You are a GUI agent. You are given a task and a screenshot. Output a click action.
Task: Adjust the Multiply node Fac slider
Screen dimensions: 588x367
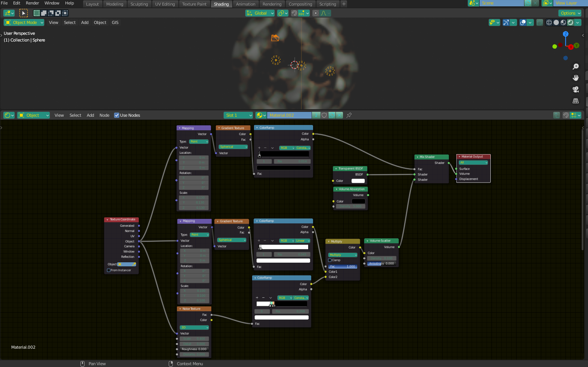(343, 266)
